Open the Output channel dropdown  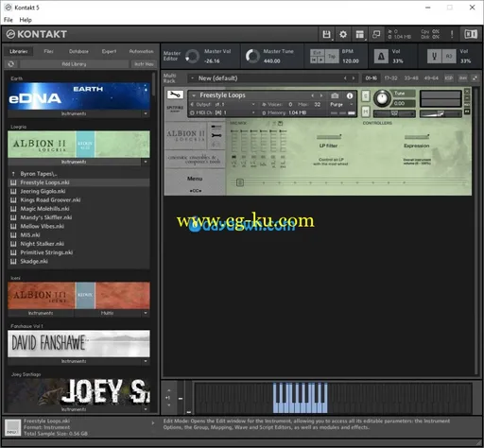(253, 104)
